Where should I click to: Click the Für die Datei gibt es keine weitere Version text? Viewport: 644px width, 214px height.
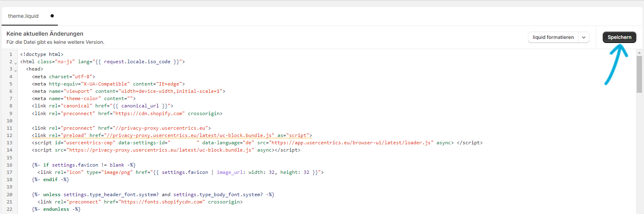click(55, 42)
